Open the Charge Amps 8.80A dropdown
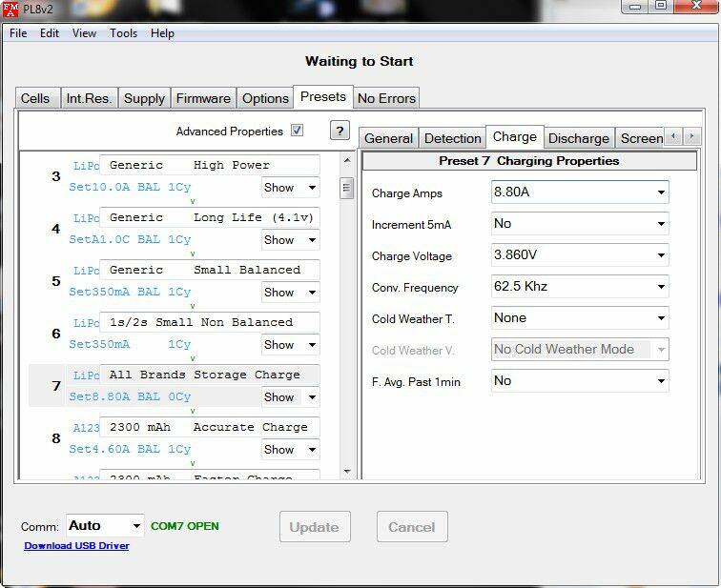721x588 pixels. pyautogui.click(x=580, y=192)
